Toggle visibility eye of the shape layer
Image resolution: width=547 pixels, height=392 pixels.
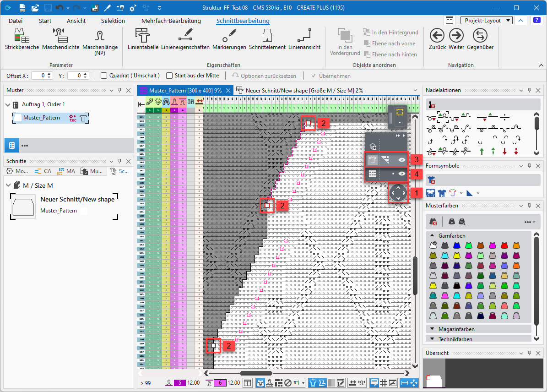402,160
